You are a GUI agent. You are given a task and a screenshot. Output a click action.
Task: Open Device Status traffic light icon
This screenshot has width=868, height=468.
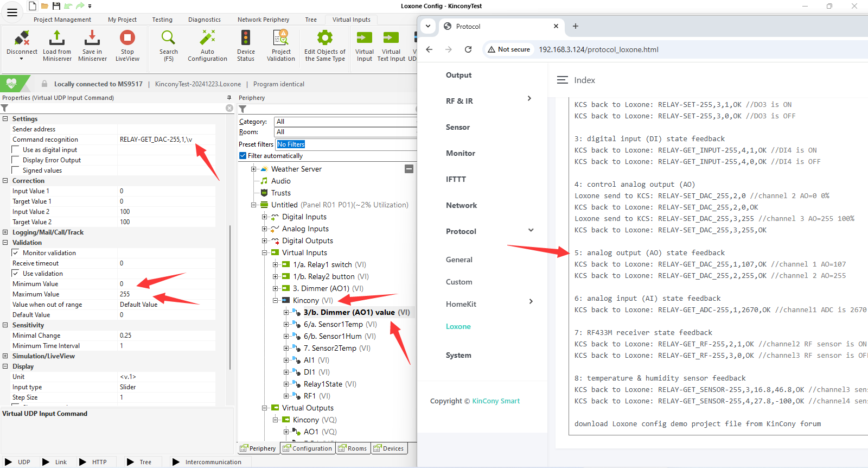pos(246,37)
